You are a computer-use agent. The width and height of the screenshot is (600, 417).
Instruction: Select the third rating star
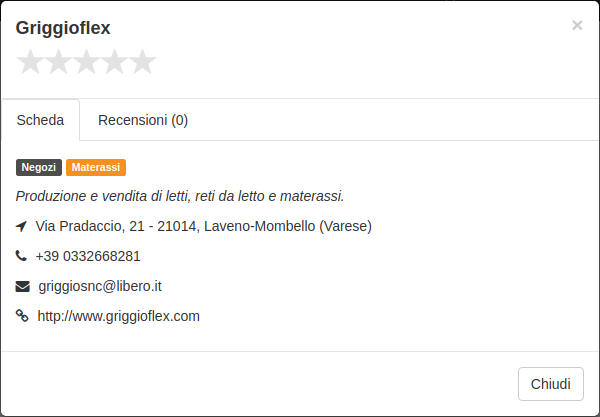pos(86,62)
